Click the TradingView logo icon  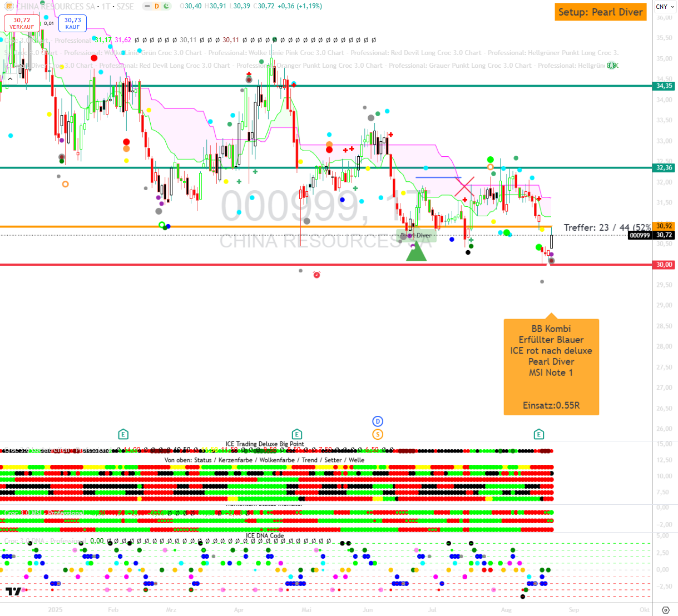14,592
